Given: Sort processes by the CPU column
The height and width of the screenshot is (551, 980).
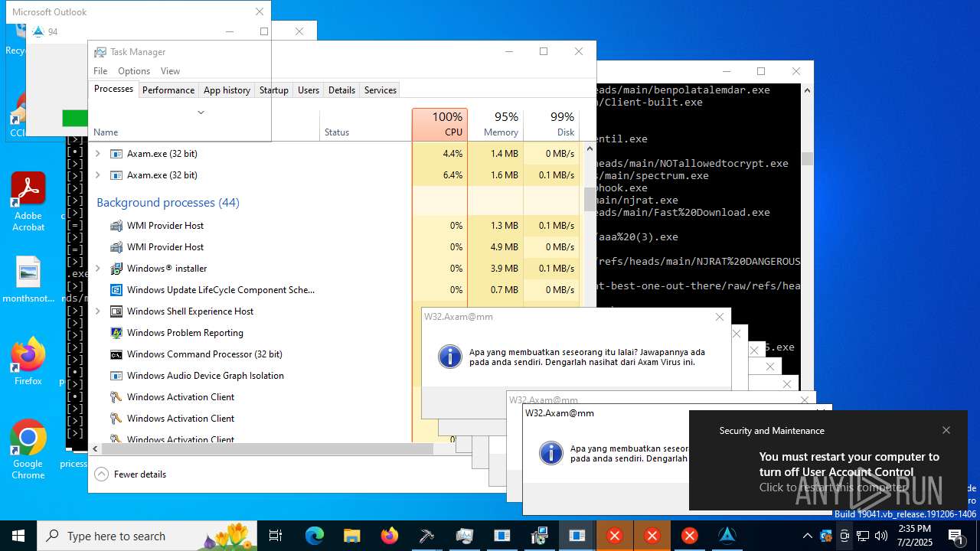Looking at the screenshot, I should pos(439,125).
